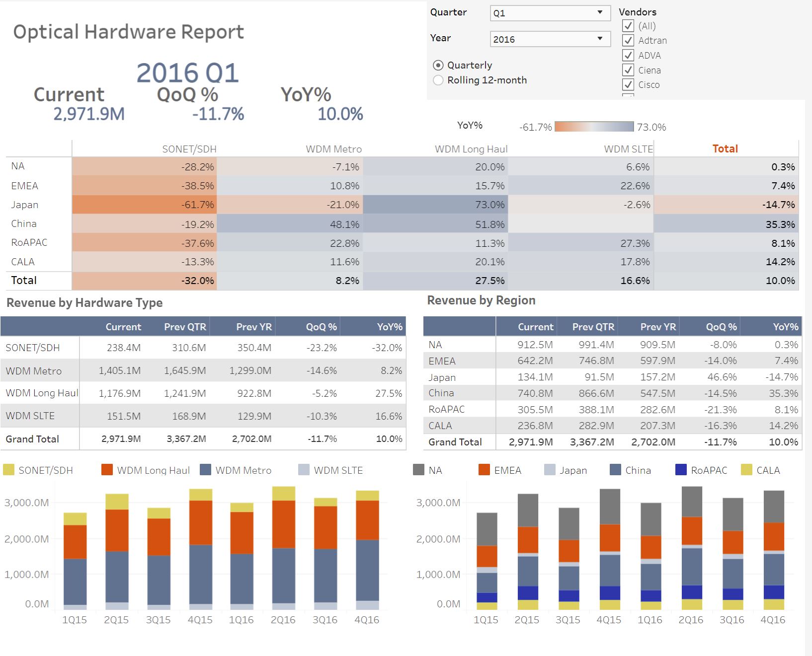This screenshot has height=656, width=812.
Task: Click the 2Q16 bar in hardware chart
Action: [283, 548]
